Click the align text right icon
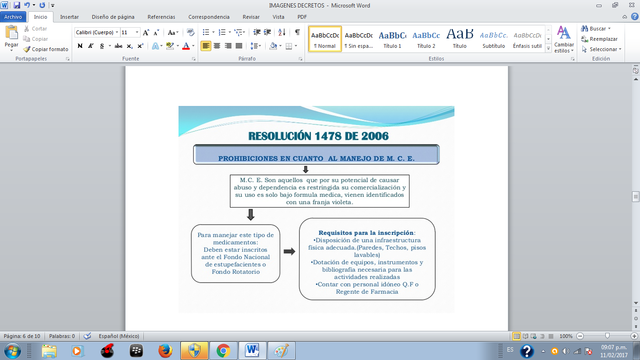 click(x=228, y=46)
